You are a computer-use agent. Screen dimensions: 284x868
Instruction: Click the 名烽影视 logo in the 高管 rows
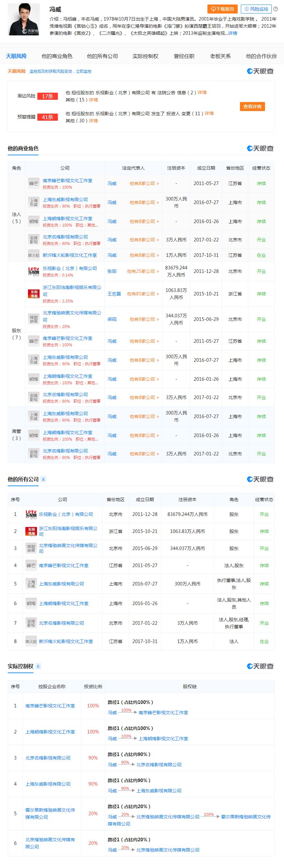[34, 454]
